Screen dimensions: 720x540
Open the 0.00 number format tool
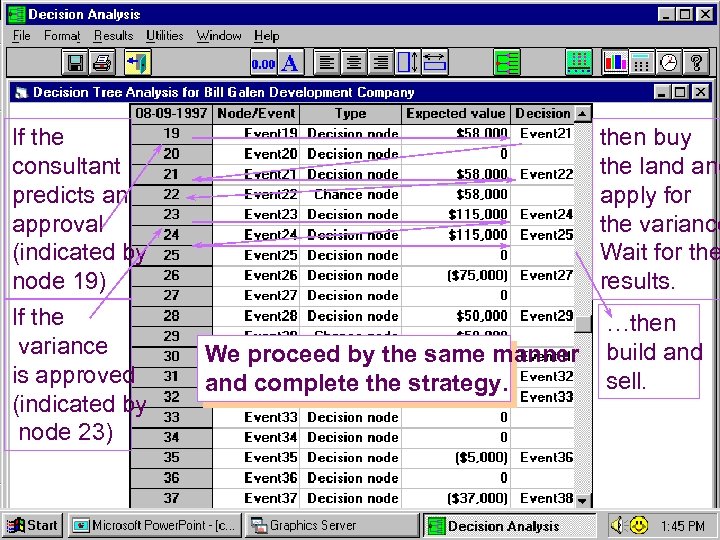point(264,62)
